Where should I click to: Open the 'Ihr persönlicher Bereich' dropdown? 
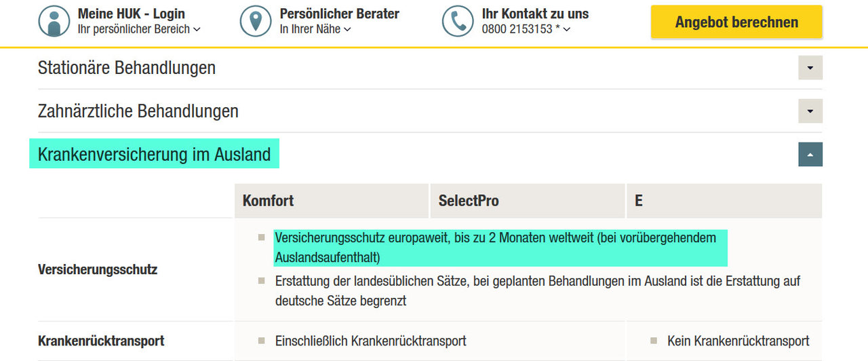[x=139, y=29]
